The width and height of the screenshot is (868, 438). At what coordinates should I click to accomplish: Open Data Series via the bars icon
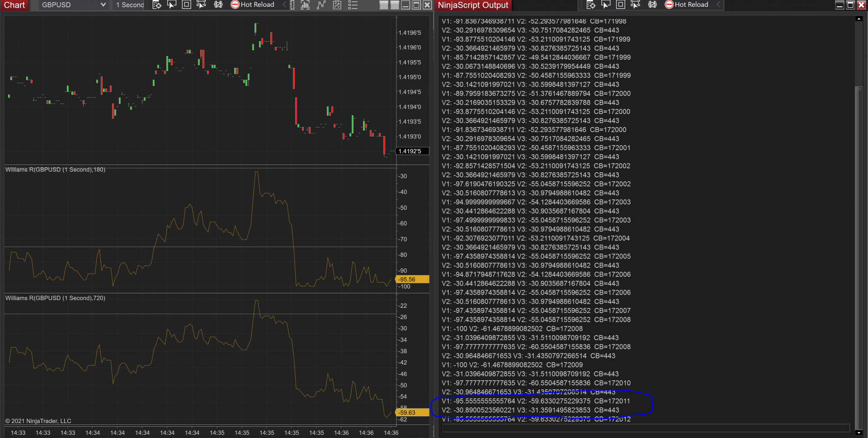305,5
